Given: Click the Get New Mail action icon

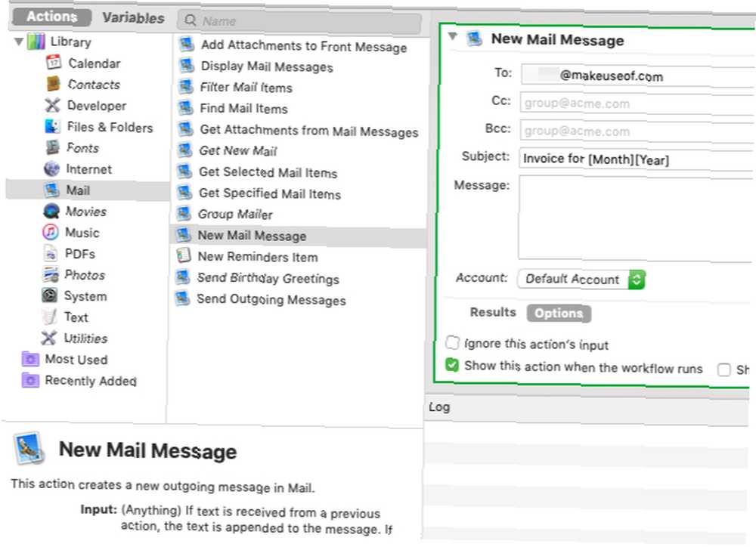Looking at the screenshot, I should coord(184,150).
